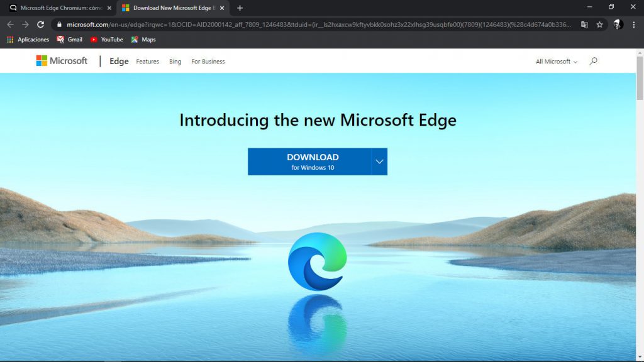Click the YouTube bookmark icon
644x362 pixels.
[x=93, y=40]
